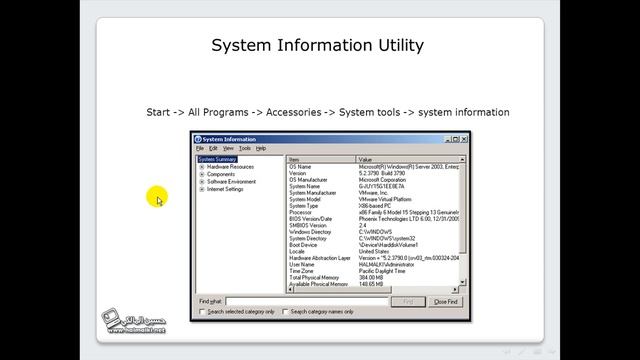Select the Locale row
640x360 pixels.
coord(373,252)
